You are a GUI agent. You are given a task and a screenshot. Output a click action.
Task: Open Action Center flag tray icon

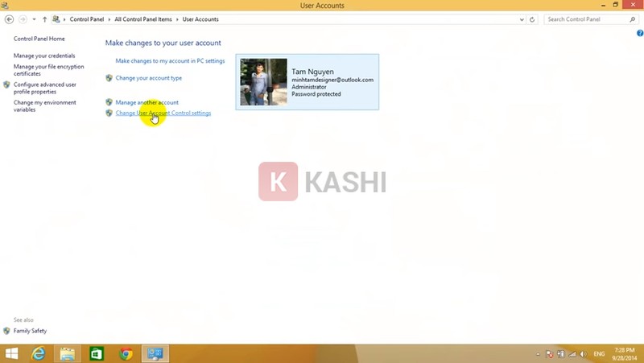(550, 354)
